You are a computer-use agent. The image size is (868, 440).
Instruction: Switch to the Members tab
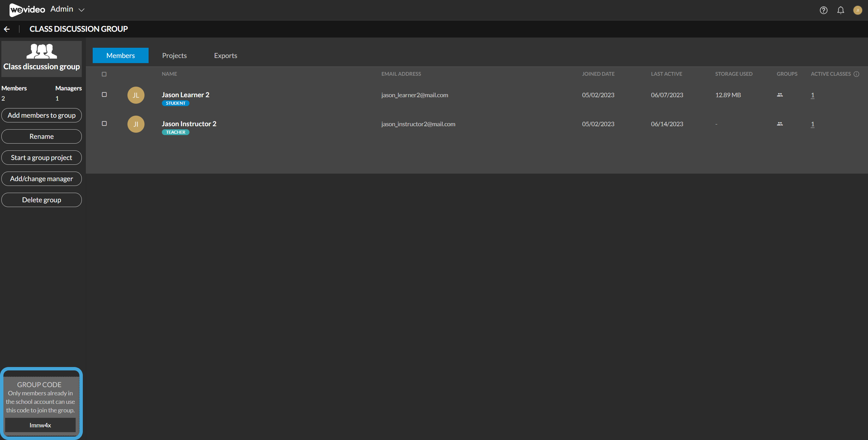pos(121,55)
